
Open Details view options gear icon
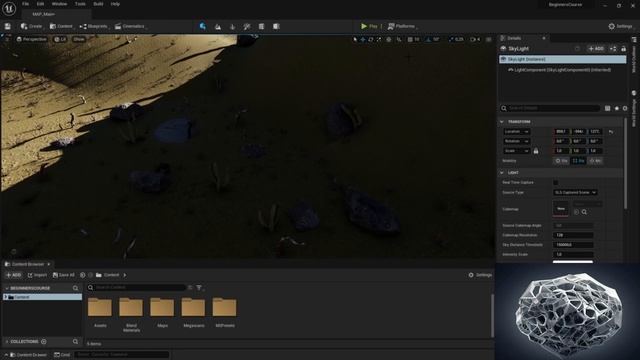coord(625,108)
